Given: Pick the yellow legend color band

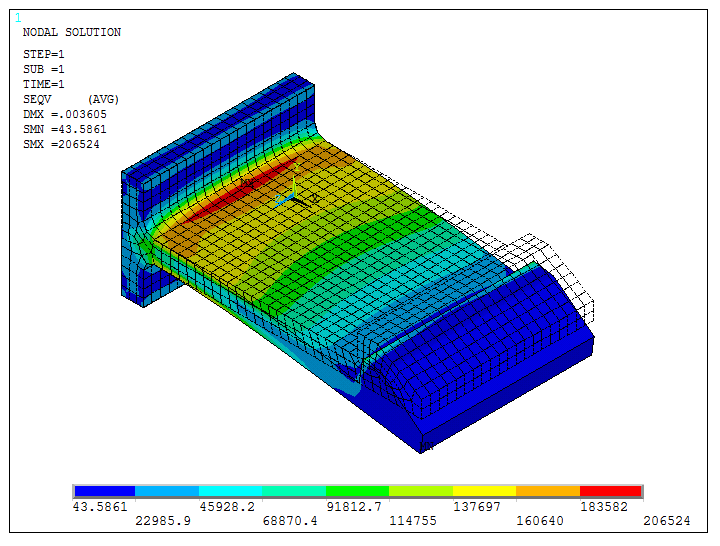Looking at the screenshot, I should 484,491.
